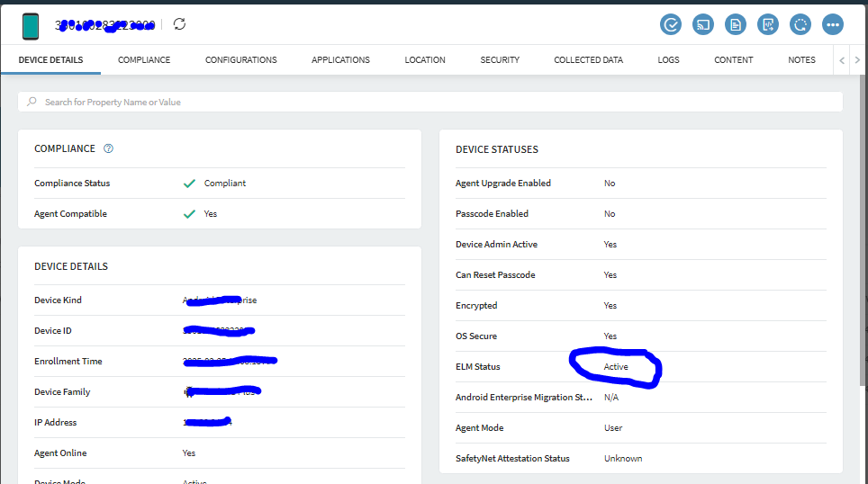View the Logs tab
Viewport: 868px width, 484px height.
pos(668,60)
